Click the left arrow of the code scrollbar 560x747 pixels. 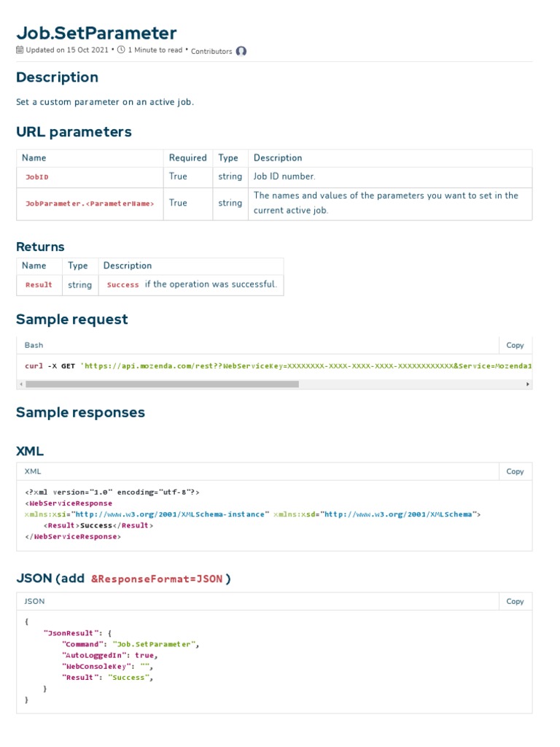pos(20,384)
